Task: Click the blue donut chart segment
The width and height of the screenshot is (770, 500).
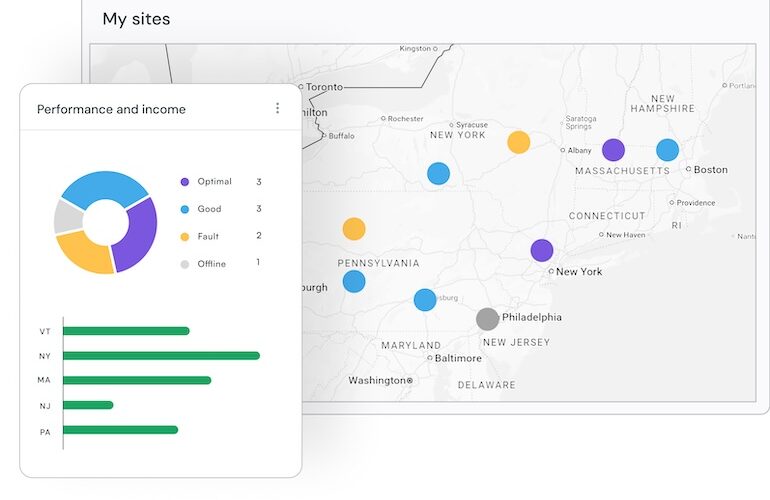Action: coord(105,186)
